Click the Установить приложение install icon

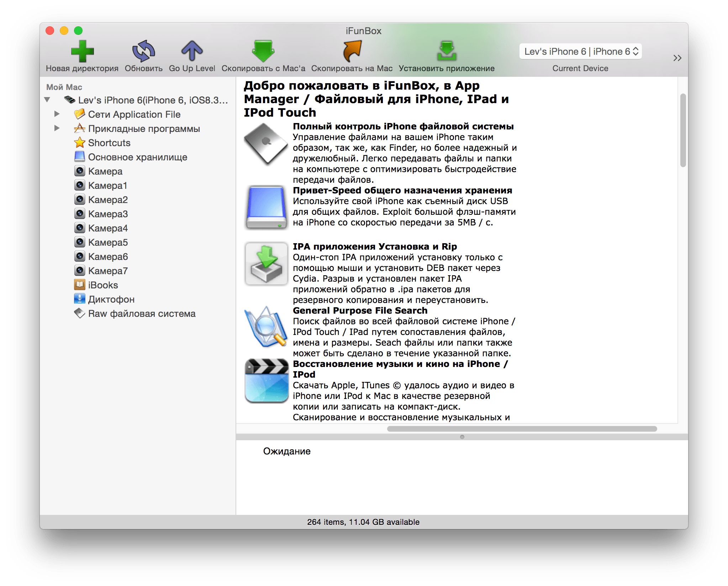[x=447, y=51]
